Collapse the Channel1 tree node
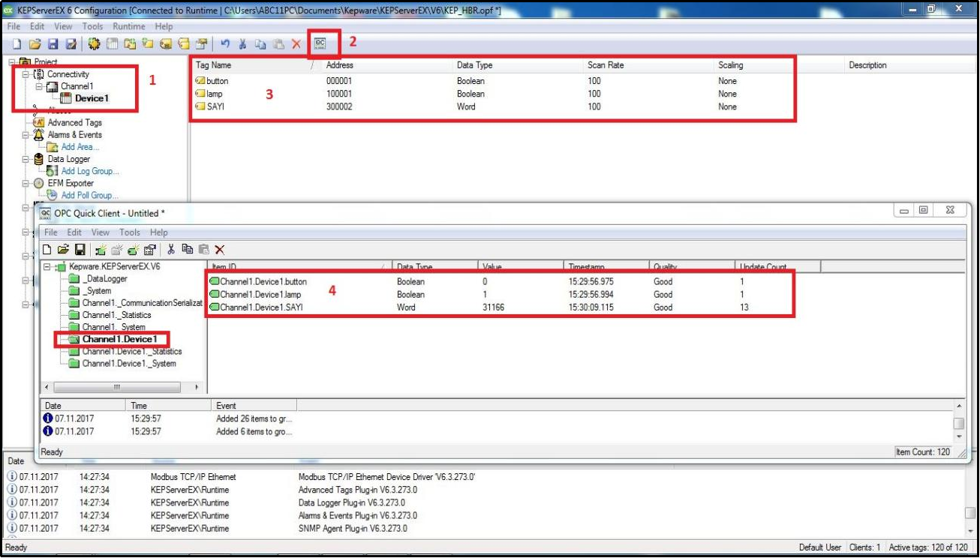The image size is (980, 558). click(x=38, y=86)
